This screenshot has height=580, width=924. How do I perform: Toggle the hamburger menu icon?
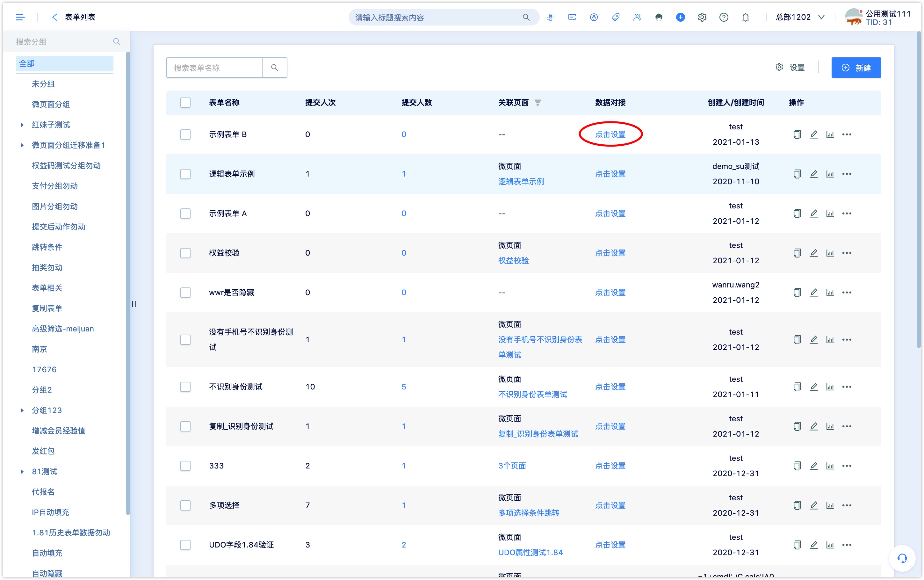(x=20, y=17)
